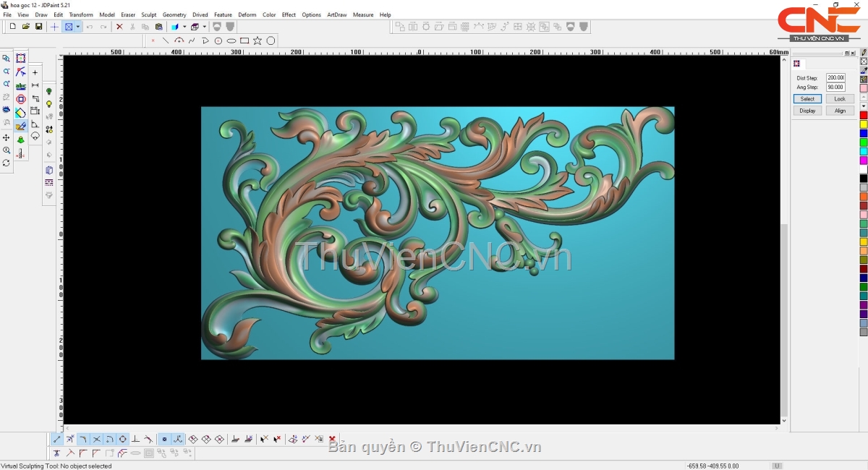Pick the yellow color swatch in the palette
Screen dimensions: 868x470
pos(864,124)
